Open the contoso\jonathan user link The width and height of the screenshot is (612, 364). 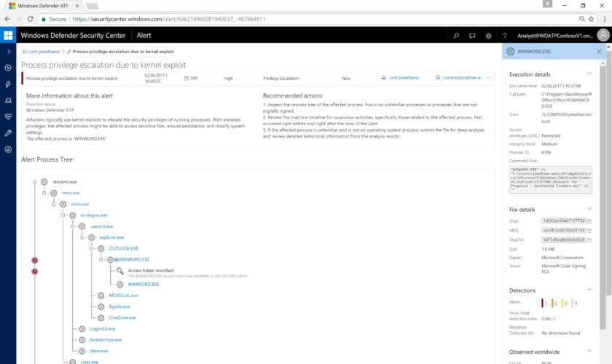point(461,78)
